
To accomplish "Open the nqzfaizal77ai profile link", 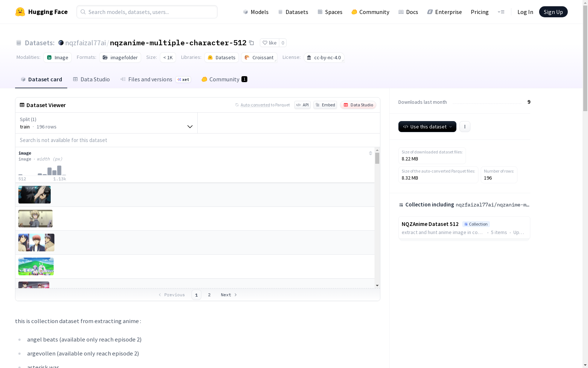I will tap(86, 43).
